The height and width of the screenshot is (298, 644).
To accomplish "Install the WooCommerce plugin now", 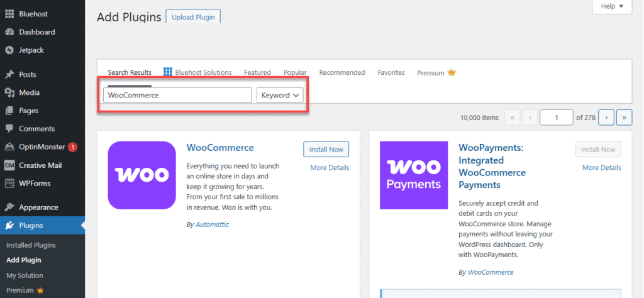I will 326,150.
